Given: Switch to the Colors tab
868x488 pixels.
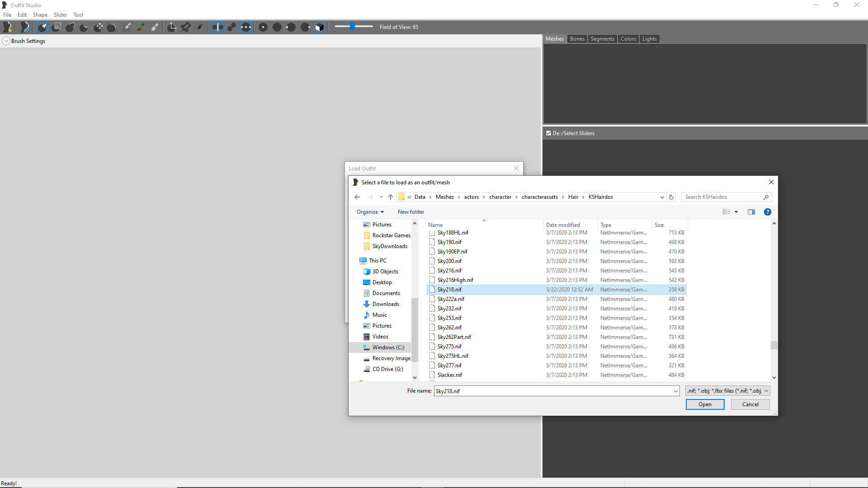Looking at the screenshot, I should point(628,39).
